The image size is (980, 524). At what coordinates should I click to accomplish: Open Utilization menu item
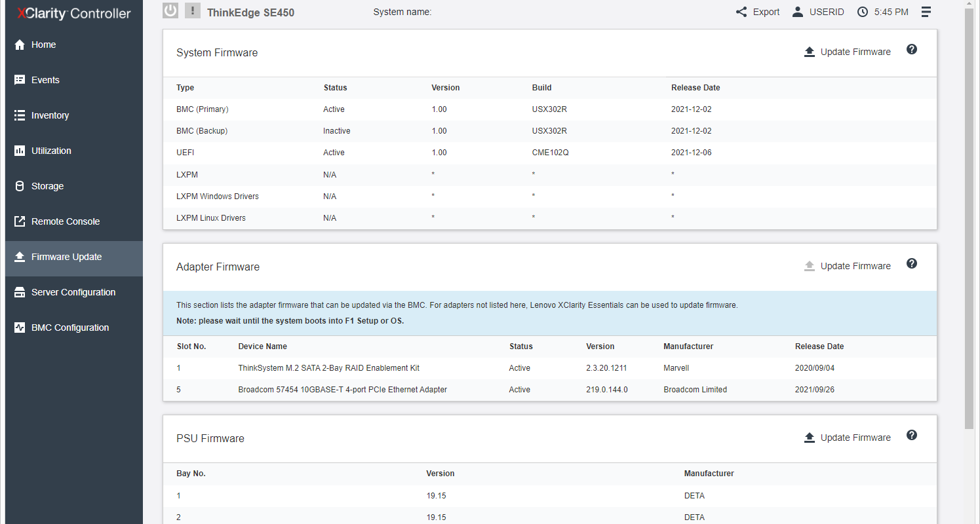[x=74, y=151]
